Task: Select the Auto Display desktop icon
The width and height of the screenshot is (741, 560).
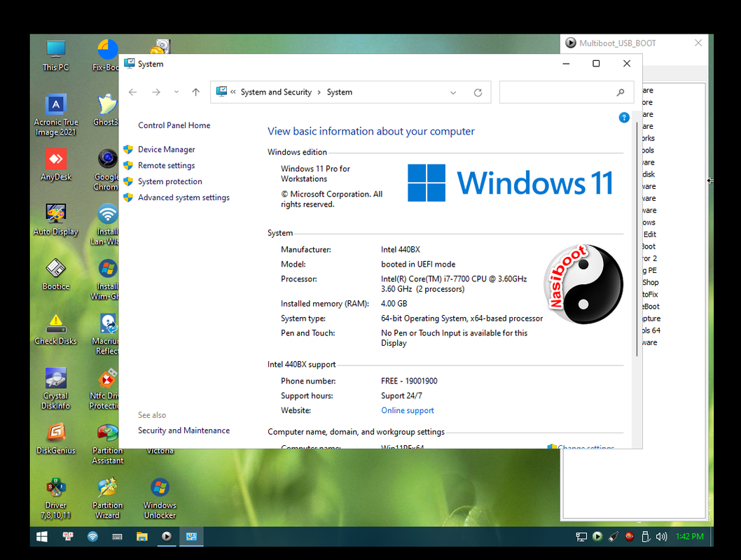Action: point(56,219)
